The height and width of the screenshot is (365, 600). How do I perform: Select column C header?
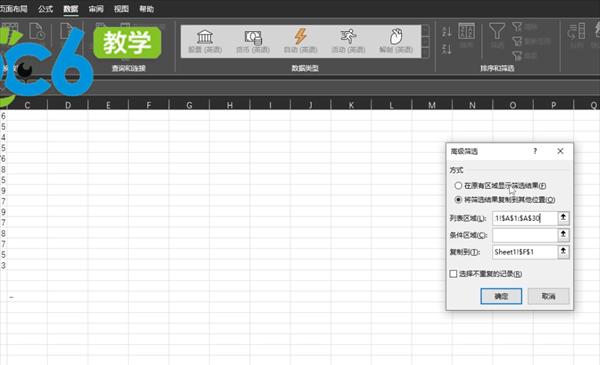27,105
